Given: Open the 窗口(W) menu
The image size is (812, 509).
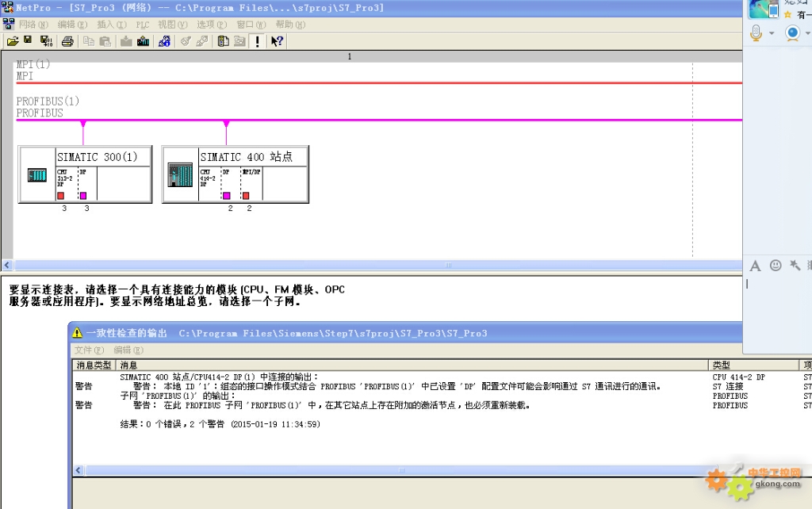Looking at the screenshot, I should 251,25.
